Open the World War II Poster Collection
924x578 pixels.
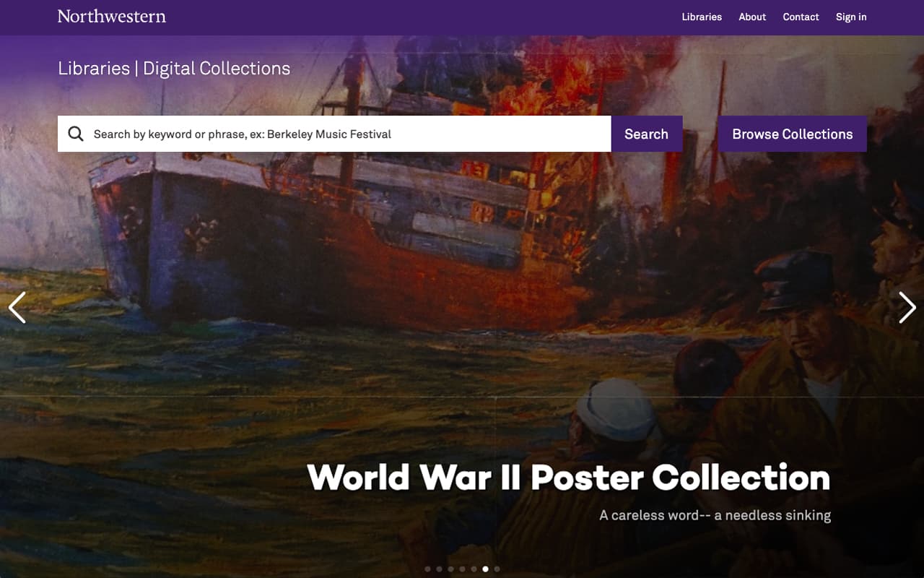568,477
